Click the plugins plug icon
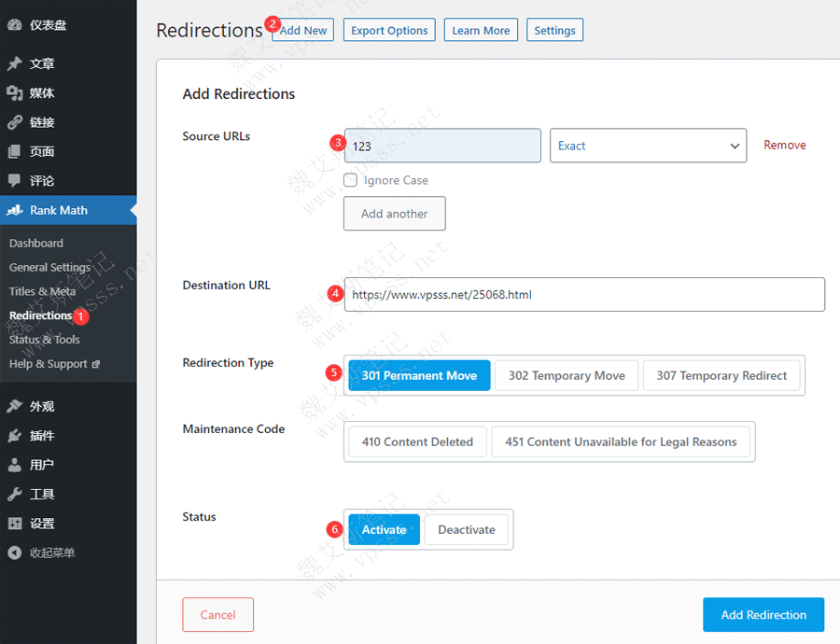The image size is (840, 644). (14, 436)
